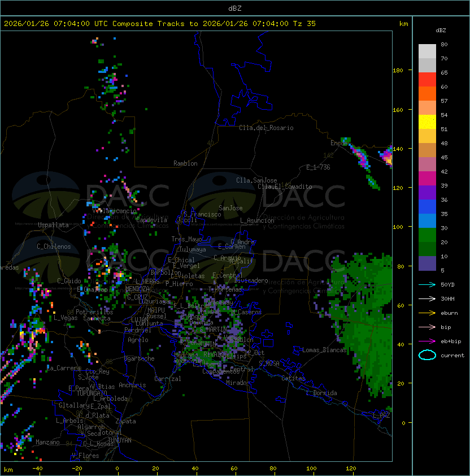Click the Anchoris map label
Screen dimensions: 470x476
point(132,385)
